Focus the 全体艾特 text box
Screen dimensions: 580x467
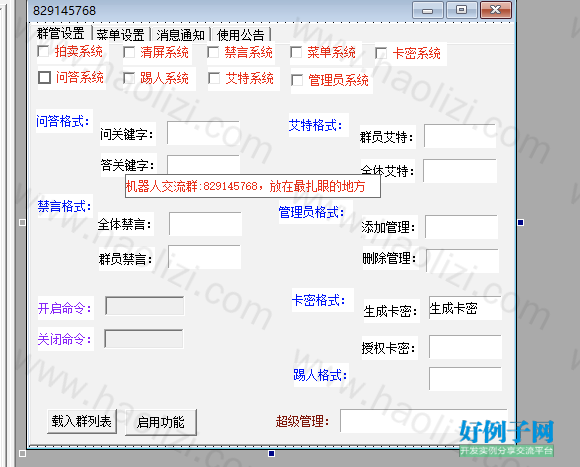(460, 170)
